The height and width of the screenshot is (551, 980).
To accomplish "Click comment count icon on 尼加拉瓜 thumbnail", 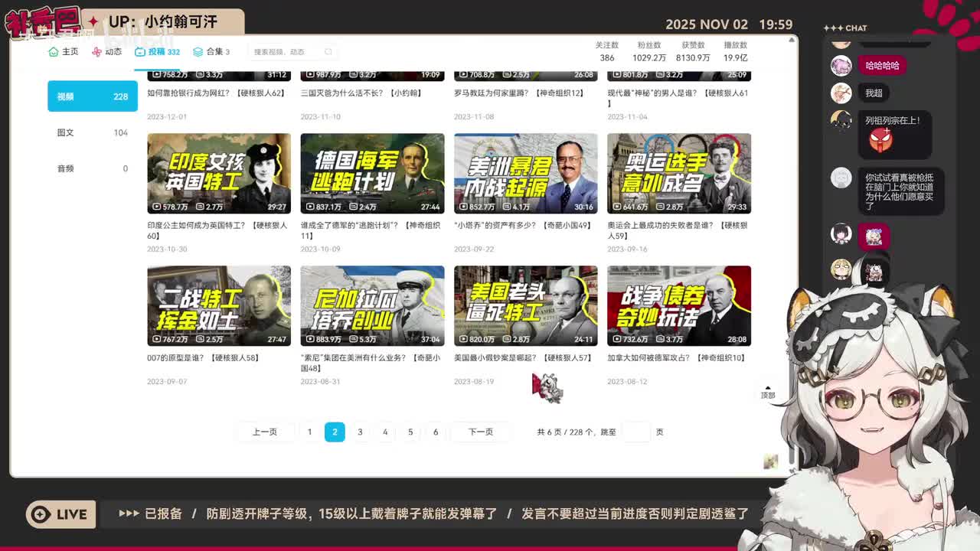I will tap(354, 339).
